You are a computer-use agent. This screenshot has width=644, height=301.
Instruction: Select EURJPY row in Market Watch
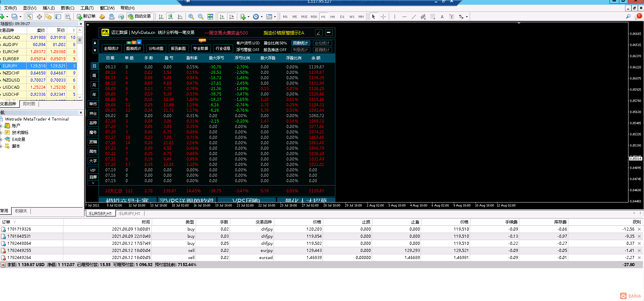coord(38,66)
